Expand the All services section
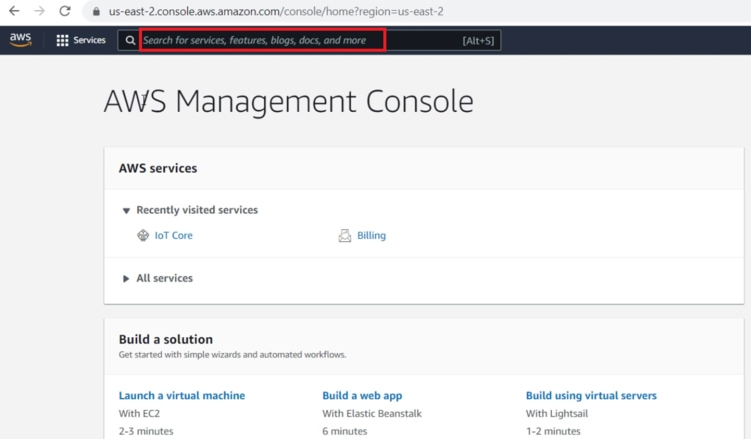Image resolution: width=751 pixels, height=439 pixels. pos(126,278)
